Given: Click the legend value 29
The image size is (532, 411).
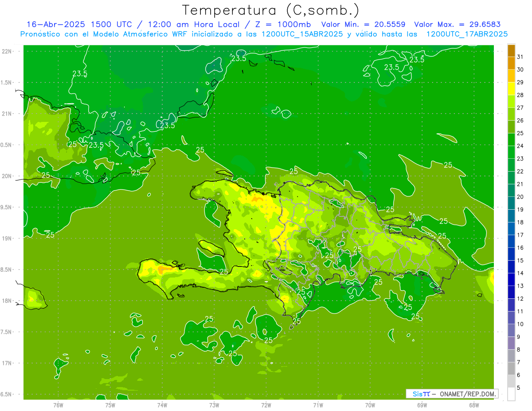Looking at the screenshot, I should [520, 82].
